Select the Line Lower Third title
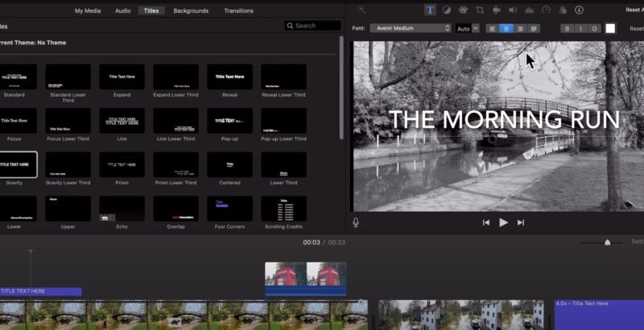Viewport: 644px width, 330px height. click(175, 121)
